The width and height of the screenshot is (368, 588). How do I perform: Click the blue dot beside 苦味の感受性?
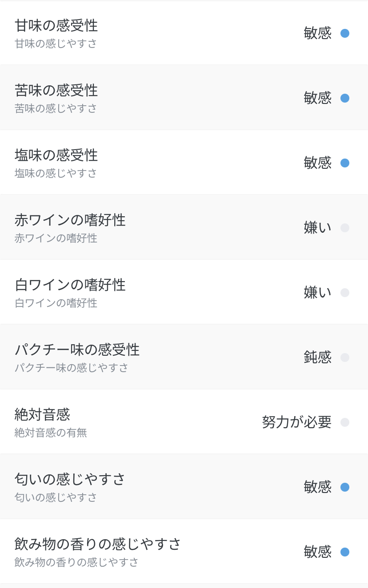pos(345,98)
